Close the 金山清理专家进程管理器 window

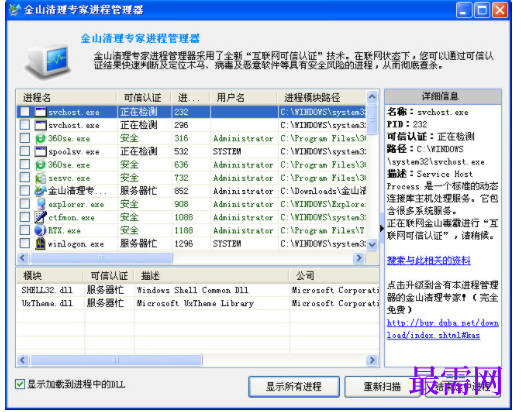click(500, 10)
